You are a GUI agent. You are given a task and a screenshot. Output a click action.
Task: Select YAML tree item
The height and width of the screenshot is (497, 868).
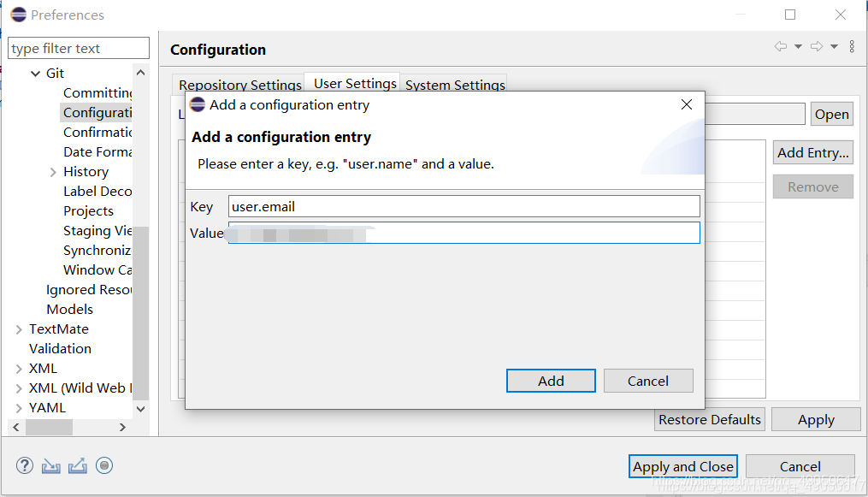tap(47, 408)
